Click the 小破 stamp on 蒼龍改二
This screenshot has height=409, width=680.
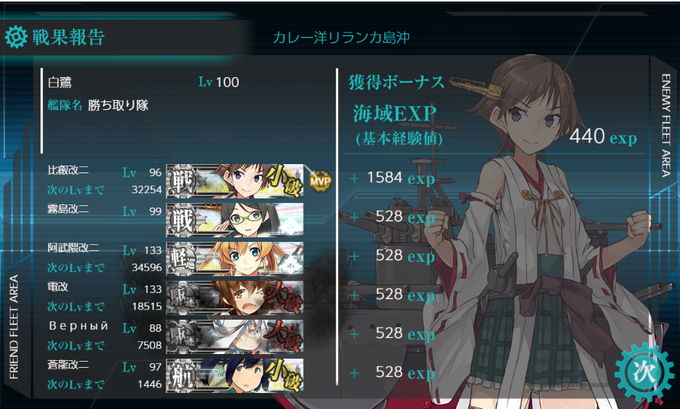tap(284, 375)
